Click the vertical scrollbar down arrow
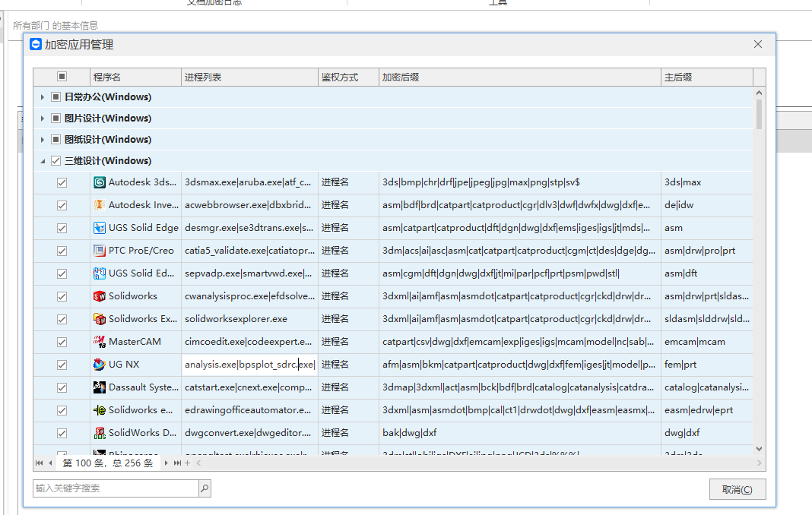 [x=760, y=449]
